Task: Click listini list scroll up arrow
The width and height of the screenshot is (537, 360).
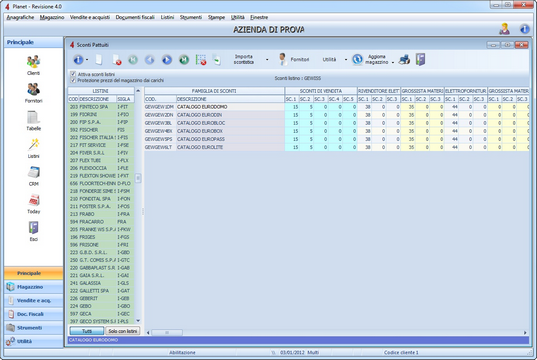Action: [x=138, y=91]
